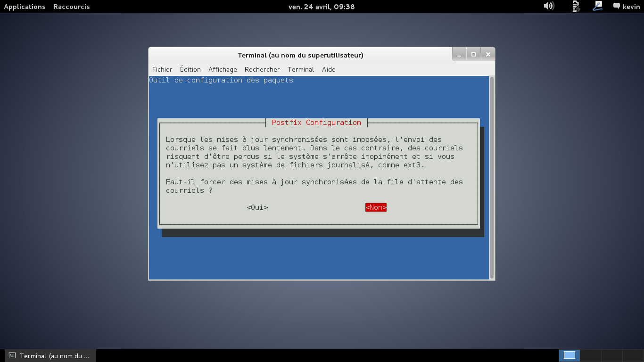The image size is (644, 362).
Task: Click the Terminal taskbar entry
Action: pyautogui.click(x=50, y=355)
